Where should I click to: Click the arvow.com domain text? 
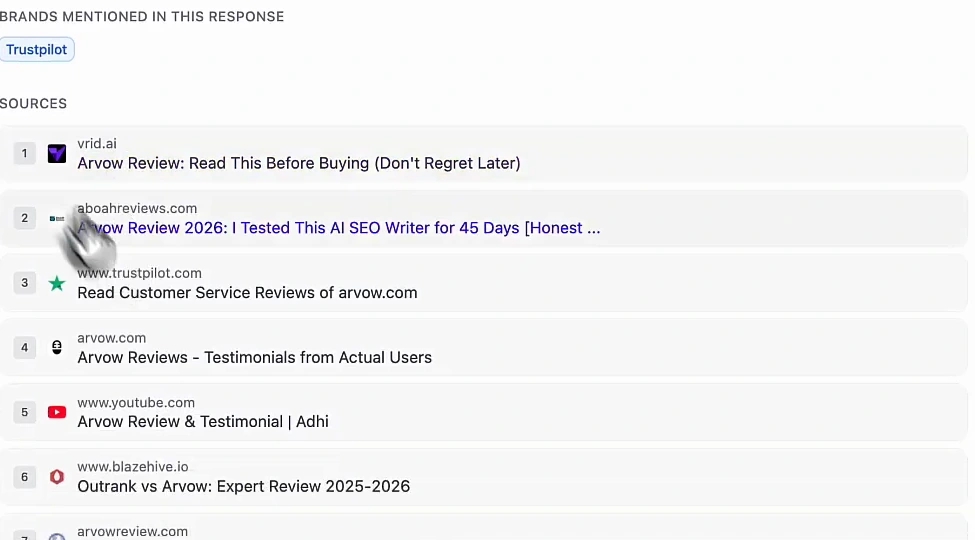(111, 338)
